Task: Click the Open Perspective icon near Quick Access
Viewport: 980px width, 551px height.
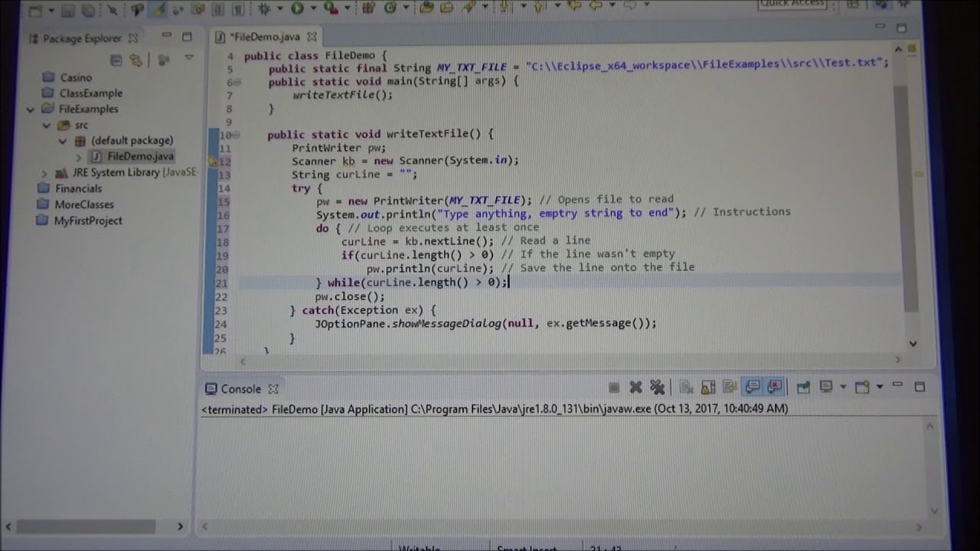Action: pyautogui.click(x=853, y=5)
